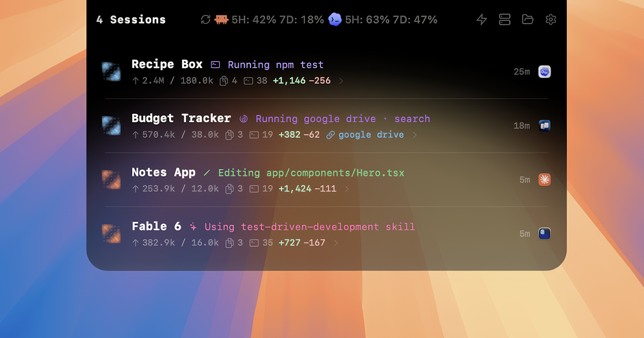Click the spiral icon beside Running google drive
The image size is (644, 338).
[x=243, y=119]
